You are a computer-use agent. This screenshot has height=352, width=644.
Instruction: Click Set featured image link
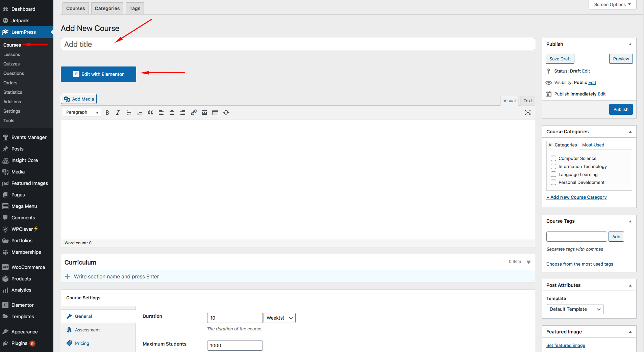[566, 345]
